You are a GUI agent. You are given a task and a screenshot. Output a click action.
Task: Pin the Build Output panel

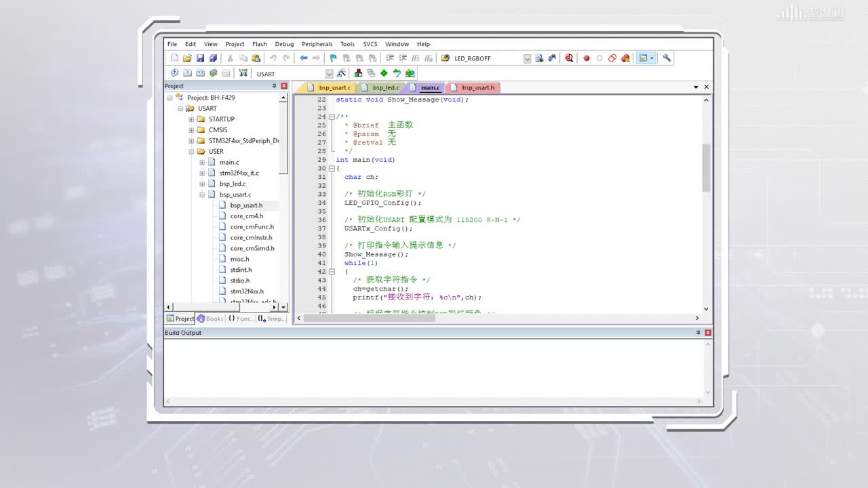(698, 333)
